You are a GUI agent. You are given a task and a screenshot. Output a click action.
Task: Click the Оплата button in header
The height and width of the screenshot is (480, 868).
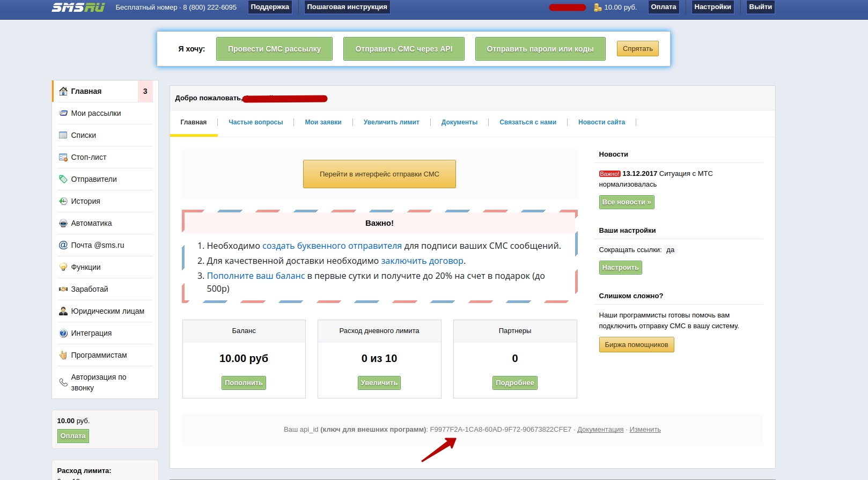[664, 7]
